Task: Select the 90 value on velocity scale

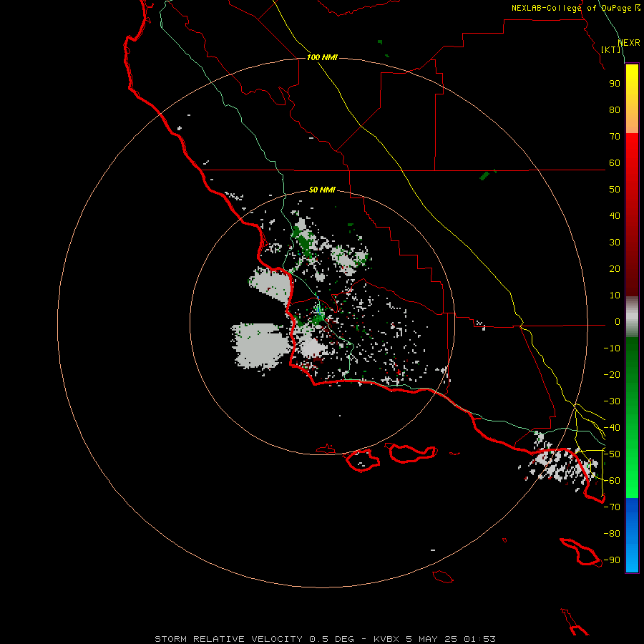Action: (615, 84)
